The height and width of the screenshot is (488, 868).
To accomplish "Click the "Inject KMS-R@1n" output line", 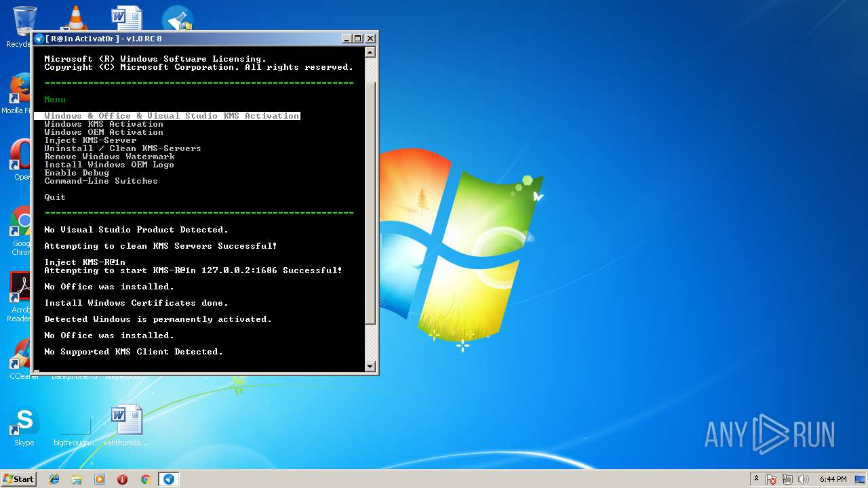I will coord(85,262).
